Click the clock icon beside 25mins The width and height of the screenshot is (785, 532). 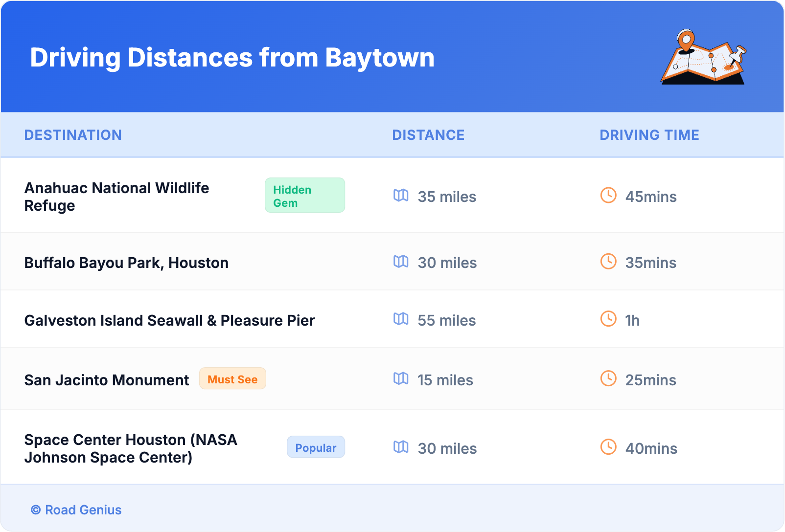608,379
